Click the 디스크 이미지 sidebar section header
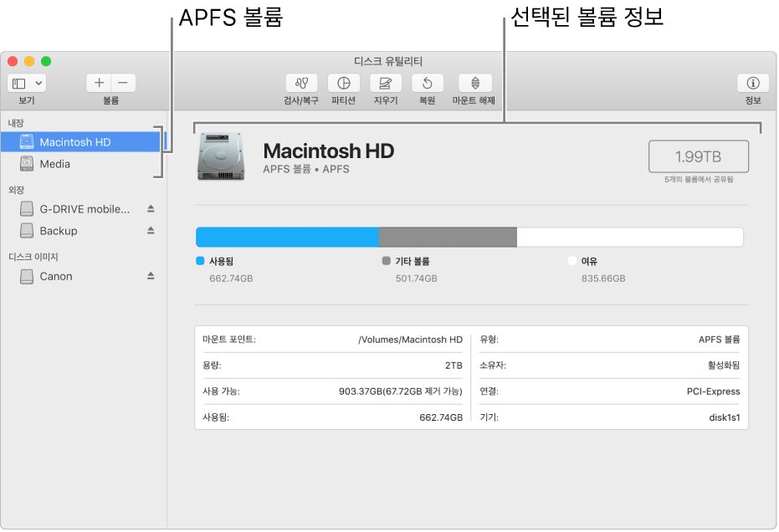Image resolution: width=779 pixels, height=532 pixels. (x=33, y=257)
